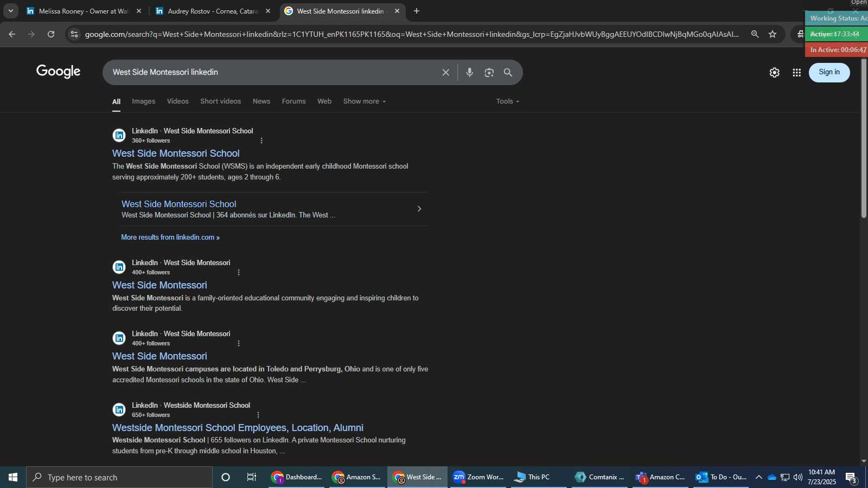This screenshot has height=488, width=868.
Task: Open the Dashboard Chrome window on taskbar
Action: [x=297, y=477]
